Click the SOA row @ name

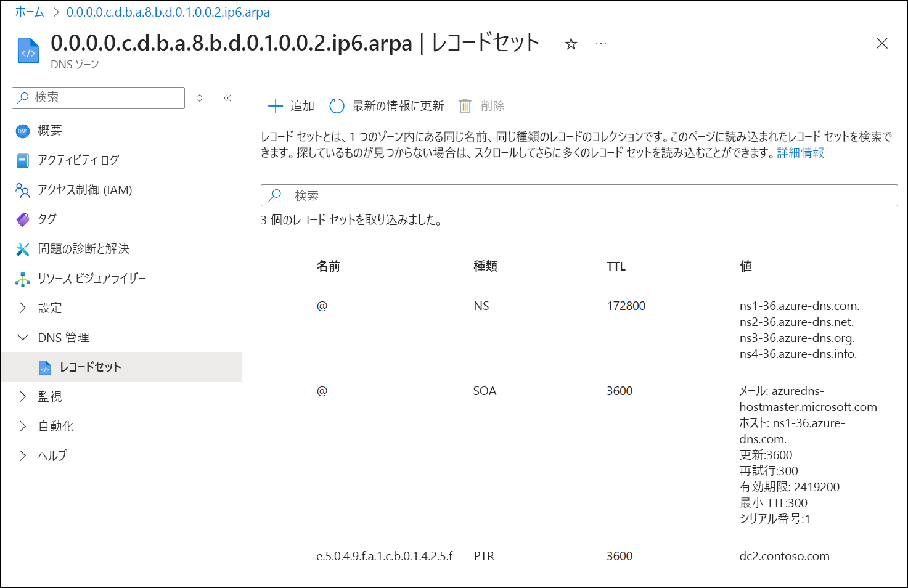(322, 391)
